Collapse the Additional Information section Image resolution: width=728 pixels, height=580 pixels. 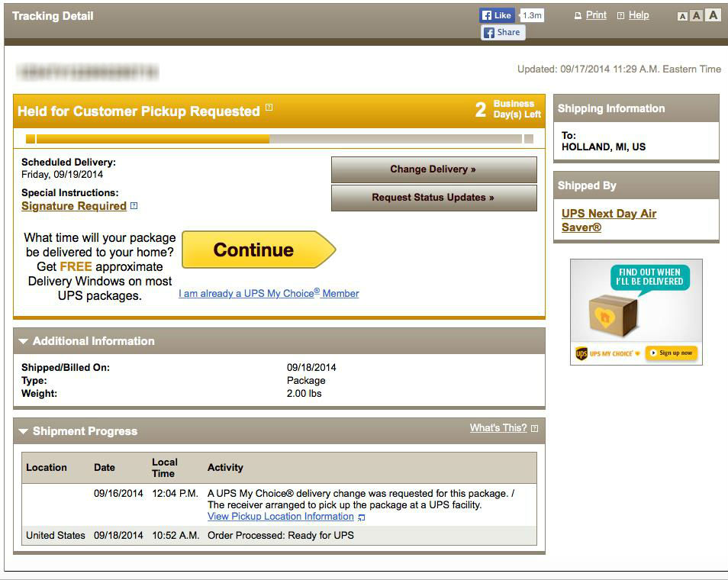click(23, 341)
